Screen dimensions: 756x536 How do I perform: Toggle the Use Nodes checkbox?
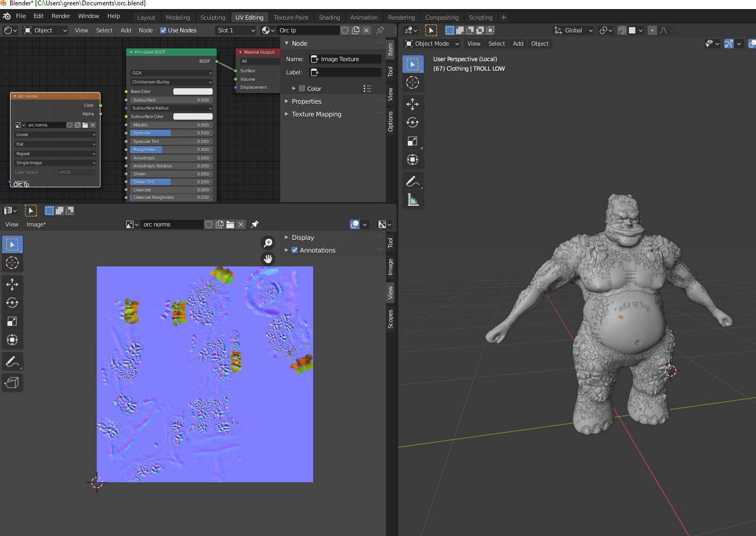pyautogui.click(x=164, y=30)
